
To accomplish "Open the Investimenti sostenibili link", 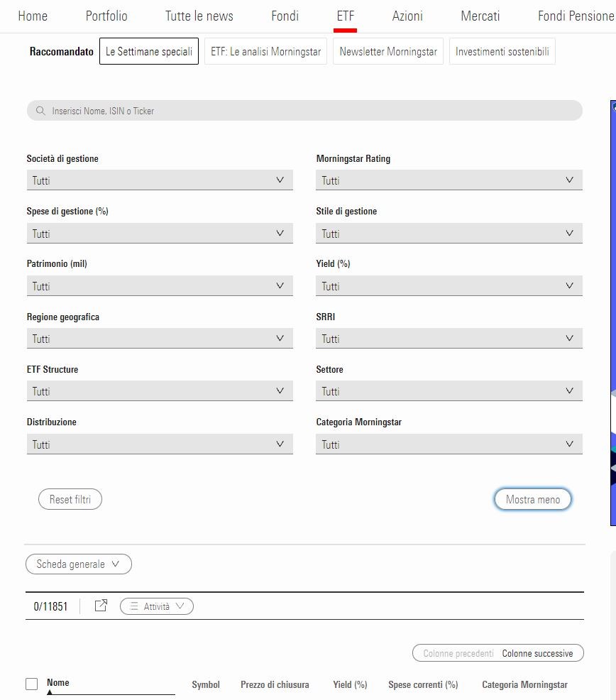I will 502,52.
